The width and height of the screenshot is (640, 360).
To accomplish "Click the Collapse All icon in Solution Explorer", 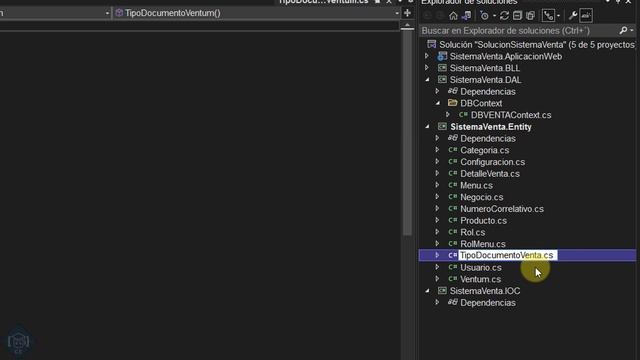I will coord(517,16).
